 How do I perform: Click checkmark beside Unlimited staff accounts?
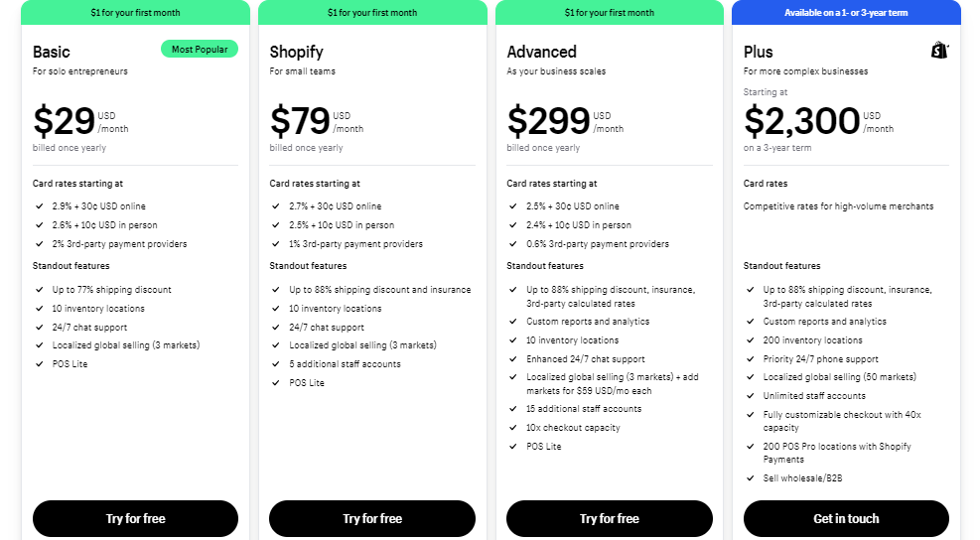(750, 396)
